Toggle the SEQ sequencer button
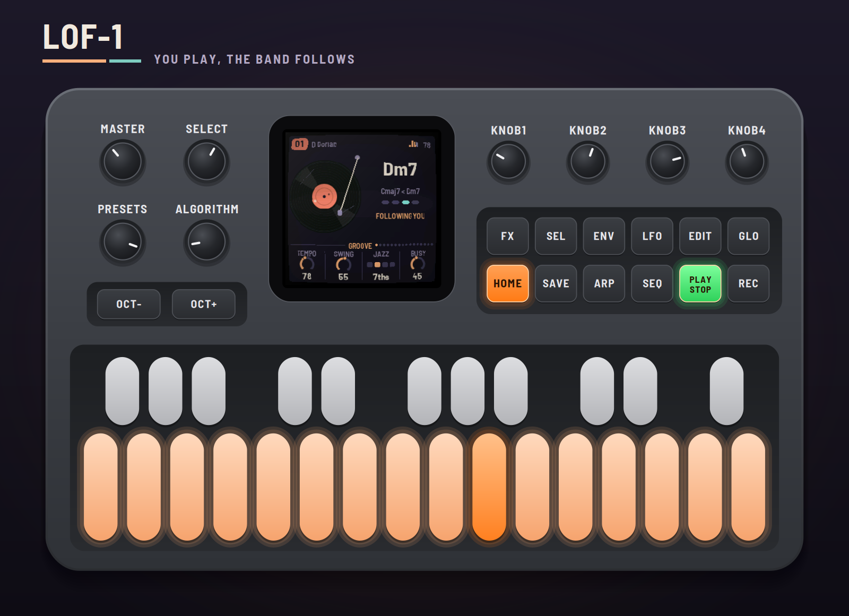The image size is (849, 616). click(652, 283)
